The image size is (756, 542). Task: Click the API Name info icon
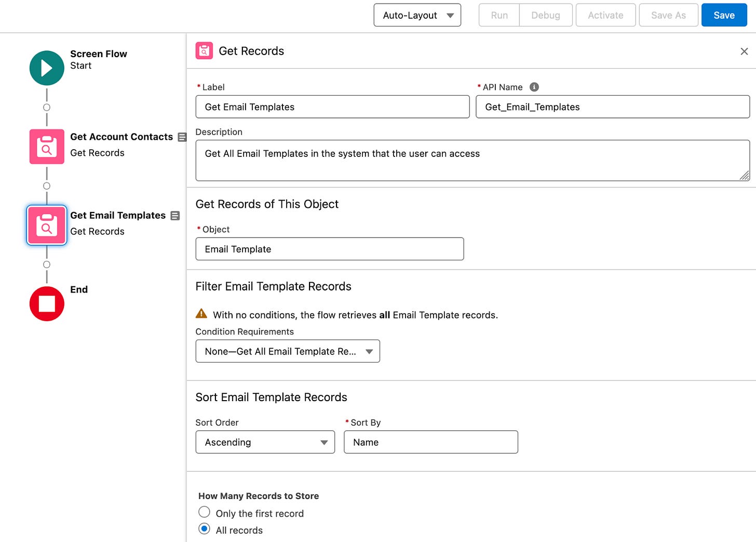[534, 87]
